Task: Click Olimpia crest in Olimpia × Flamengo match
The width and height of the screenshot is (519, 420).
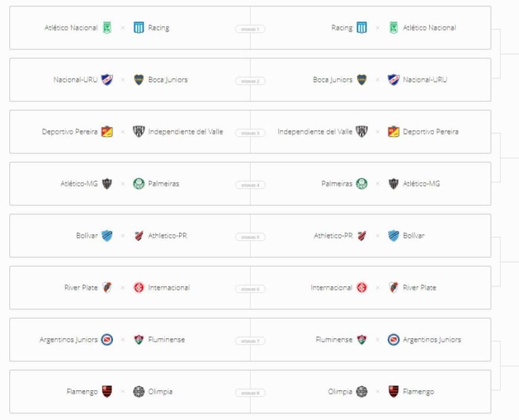Action: (x=362, y=392)
